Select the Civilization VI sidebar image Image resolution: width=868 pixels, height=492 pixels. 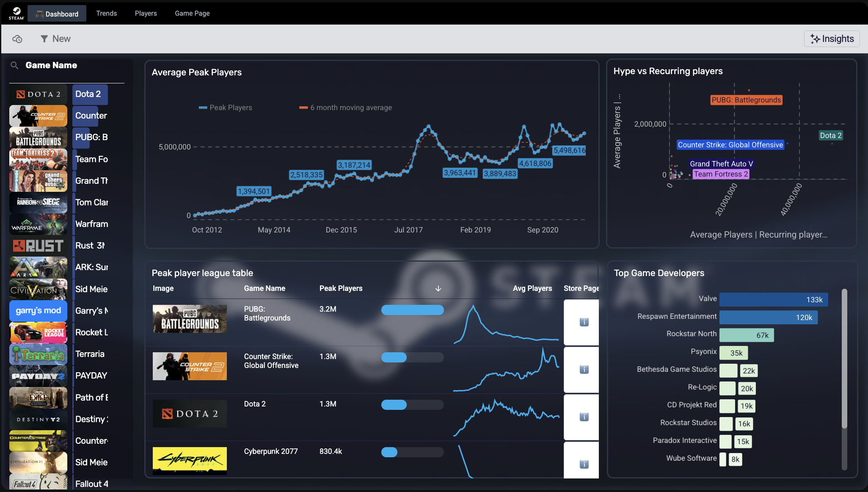38,462
